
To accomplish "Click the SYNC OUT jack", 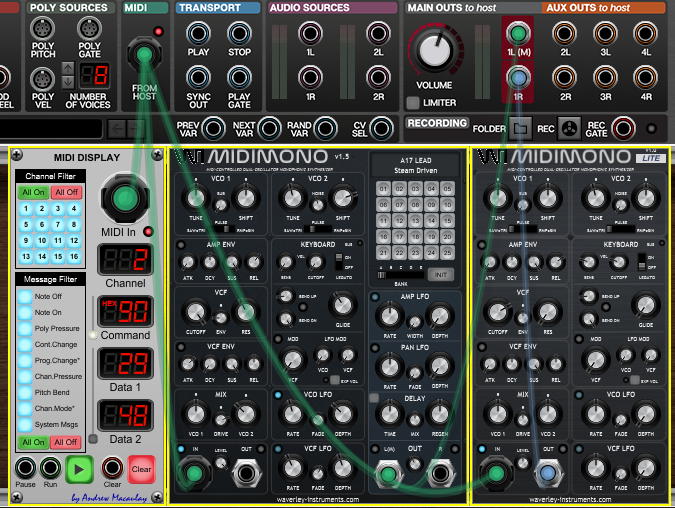I will click(198, 78).
